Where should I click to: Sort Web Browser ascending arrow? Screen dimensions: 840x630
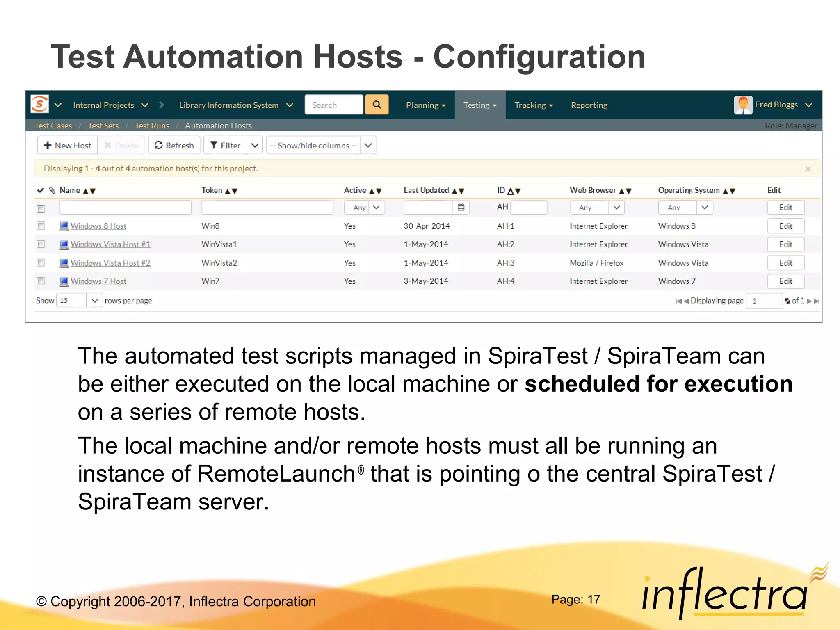[622, 191]
